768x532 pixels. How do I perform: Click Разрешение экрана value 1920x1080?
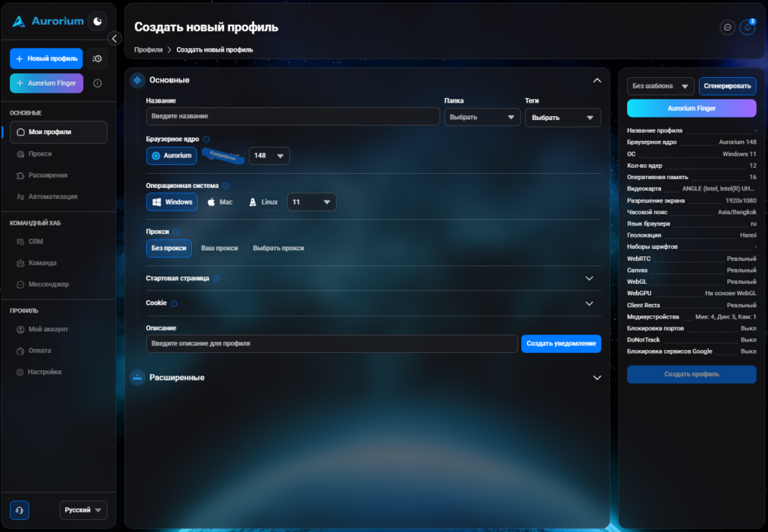740,201
